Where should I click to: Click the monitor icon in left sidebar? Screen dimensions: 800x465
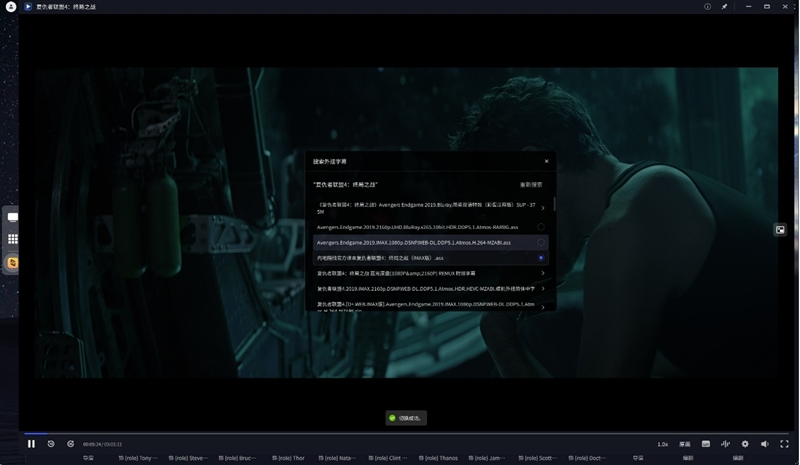(13, 217)
